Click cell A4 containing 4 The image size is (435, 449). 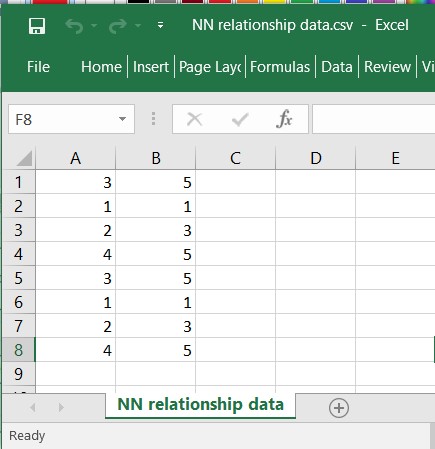pyautogui.click(x=76, y=254)
